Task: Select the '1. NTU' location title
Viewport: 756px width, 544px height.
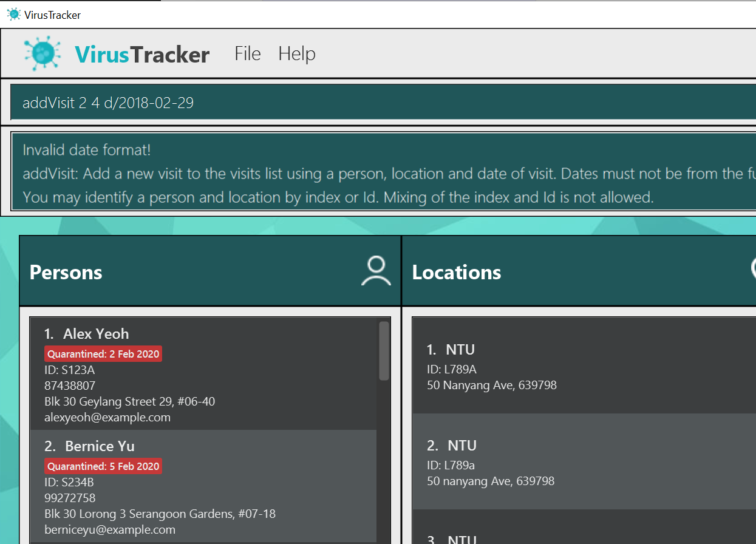Action: (x=451, y=349)
